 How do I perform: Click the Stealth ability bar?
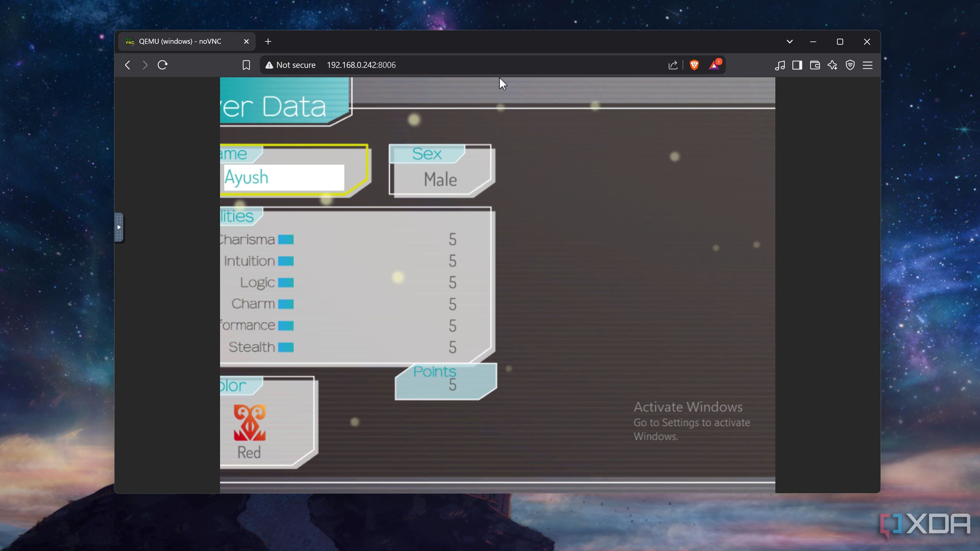coord(286,347)
